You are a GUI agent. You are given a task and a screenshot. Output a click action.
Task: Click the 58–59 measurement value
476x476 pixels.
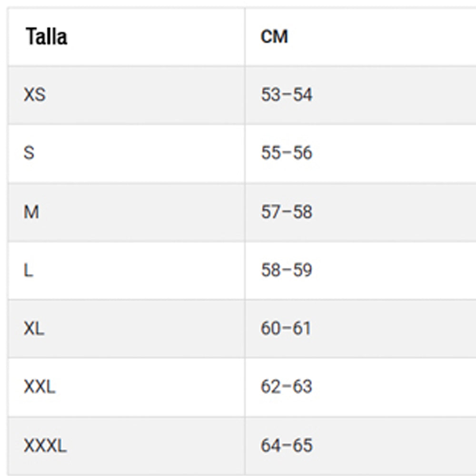click(x=287, y=270)
